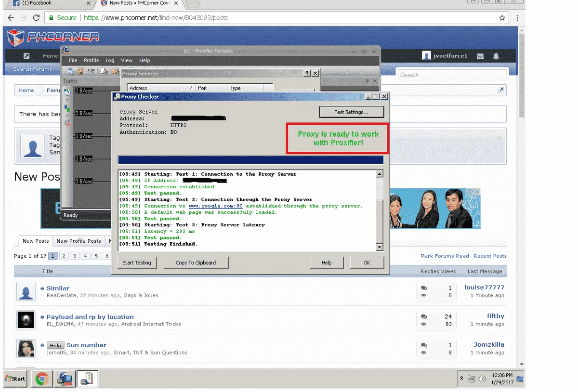
Task: Copy test results to clipboard
Action: click(196, 262)
